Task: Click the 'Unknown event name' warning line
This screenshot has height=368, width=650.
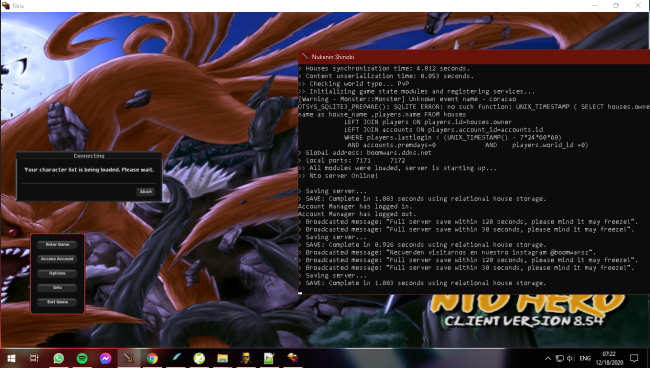Action: click(407, 99)
